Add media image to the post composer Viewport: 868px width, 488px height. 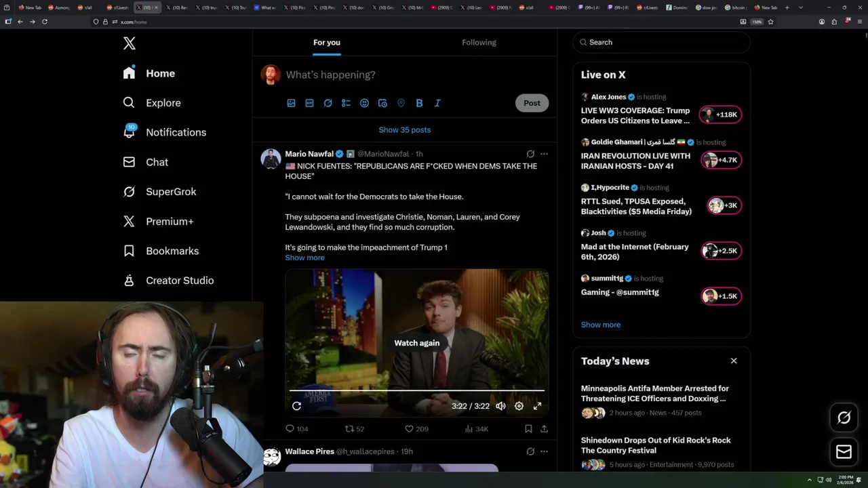pyautogui.click(x=291, y=103)
